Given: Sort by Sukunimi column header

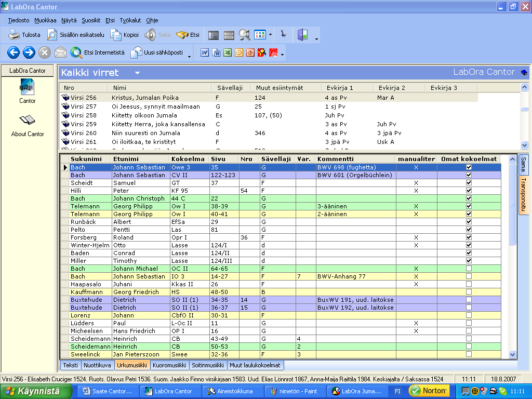Looking at the screenshot, I should tap(90, 159).
